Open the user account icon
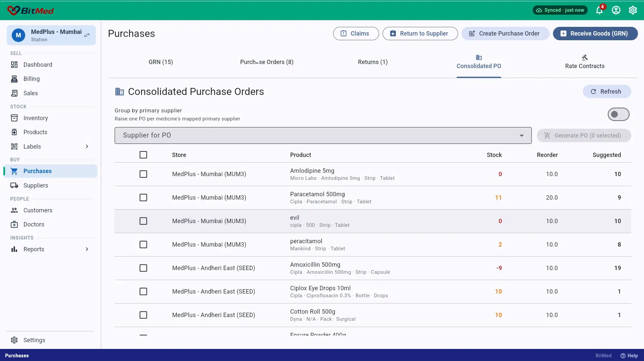 coord(616,10)
